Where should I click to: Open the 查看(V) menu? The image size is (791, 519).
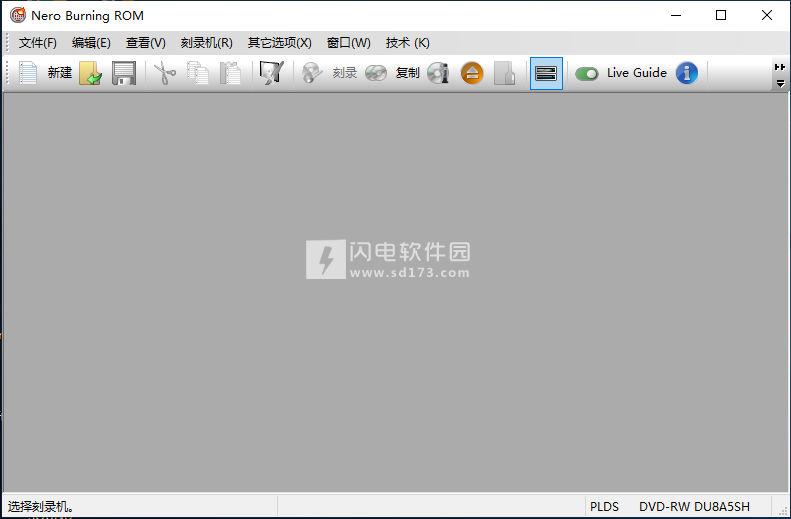(x=146, y=43)
